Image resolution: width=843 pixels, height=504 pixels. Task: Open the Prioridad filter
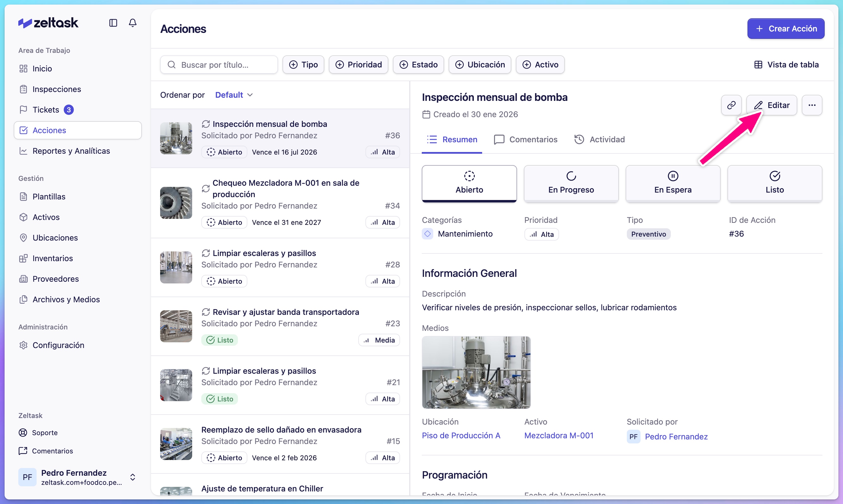[359, 65]
